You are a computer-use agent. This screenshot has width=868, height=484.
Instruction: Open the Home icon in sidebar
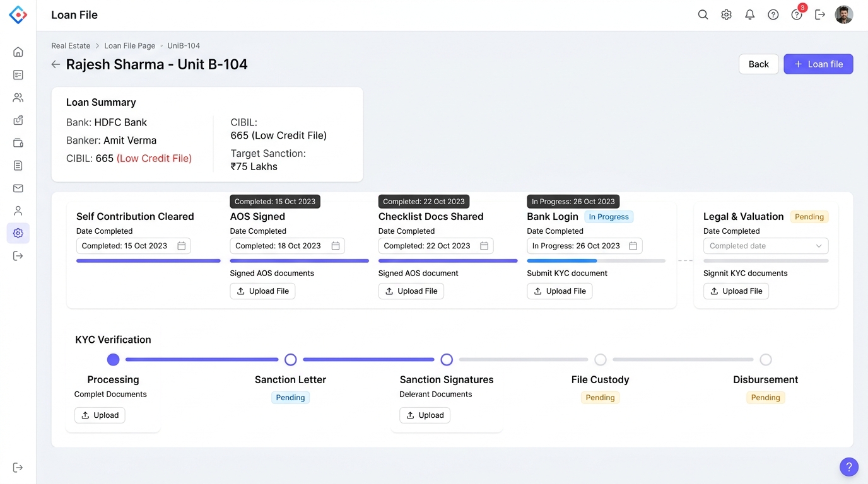[x=18, y=52]
